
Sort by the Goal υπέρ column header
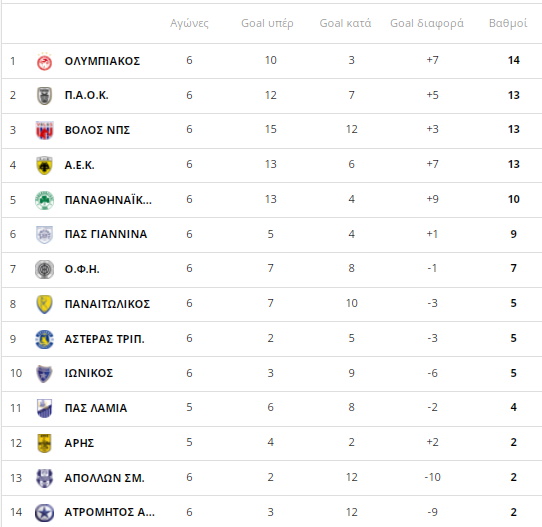point(267,23)
